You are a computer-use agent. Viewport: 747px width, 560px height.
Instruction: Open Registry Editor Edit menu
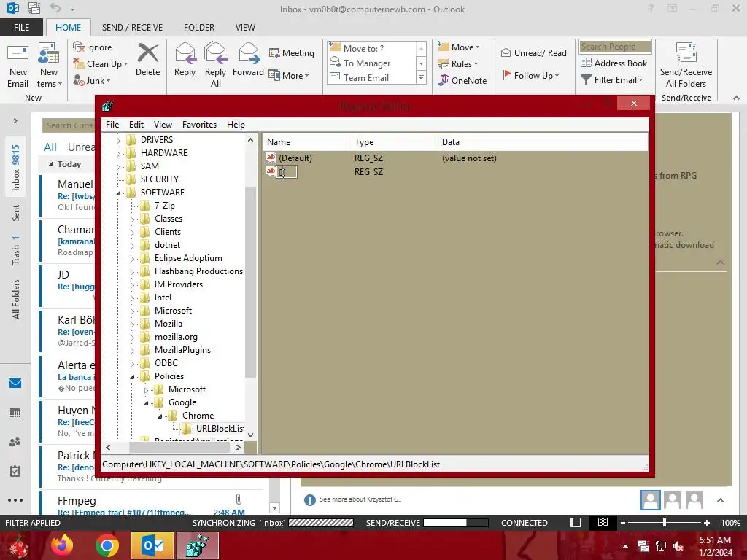[x=136, y=124]
